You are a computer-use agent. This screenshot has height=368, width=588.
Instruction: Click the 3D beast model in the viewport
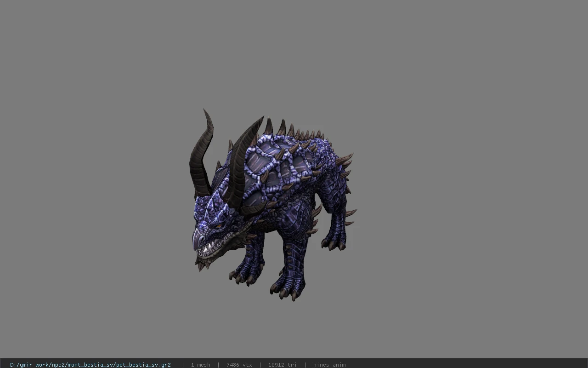pos(273,205)
